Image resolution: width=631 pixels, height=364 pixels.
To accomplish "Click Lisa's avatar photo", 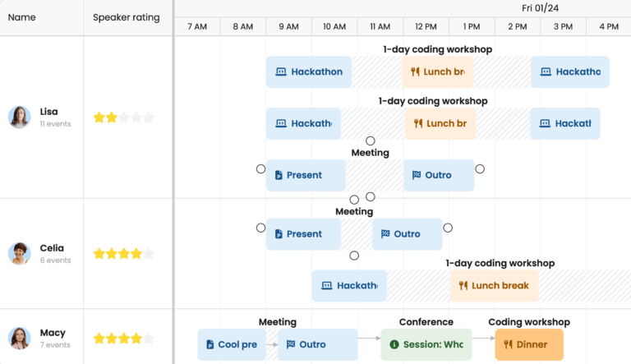I will [x=20, y=117].
